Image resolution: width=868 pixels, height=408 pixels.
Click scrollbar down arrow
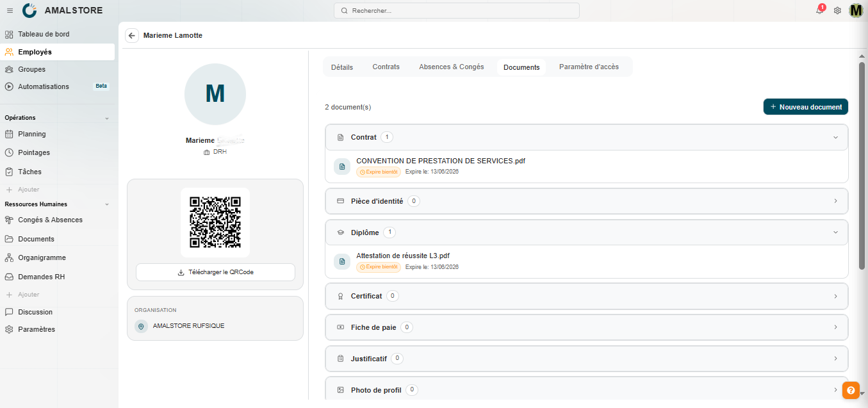click(x=862, y=393)
